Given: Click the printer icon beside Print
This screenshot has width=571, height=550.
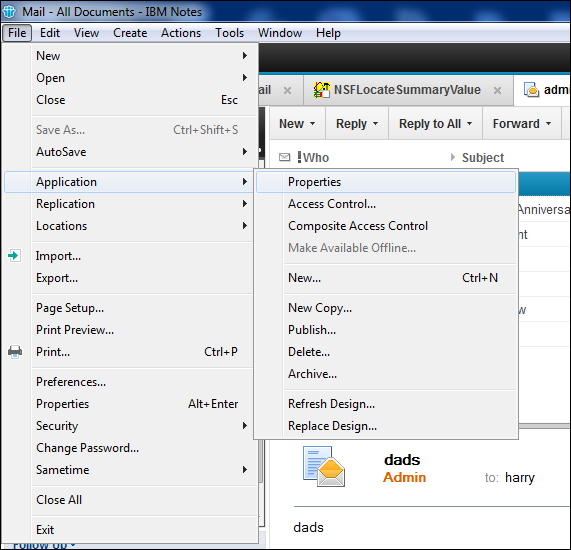Looking at the screenshot, I should pyautogui.click(x=15, y=352).
